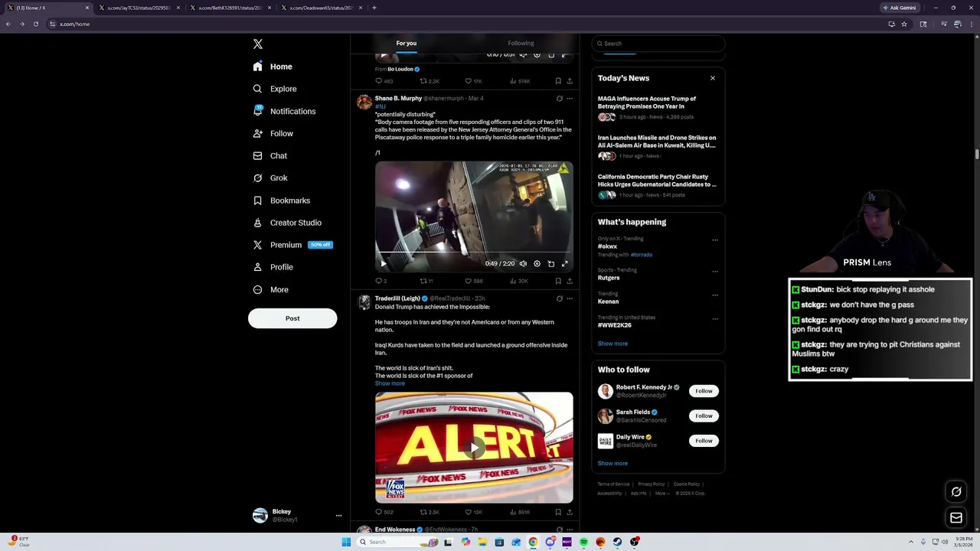Open Bookmarks in the sidebar
Screen dimensions: 980x551
coord(282,201)
